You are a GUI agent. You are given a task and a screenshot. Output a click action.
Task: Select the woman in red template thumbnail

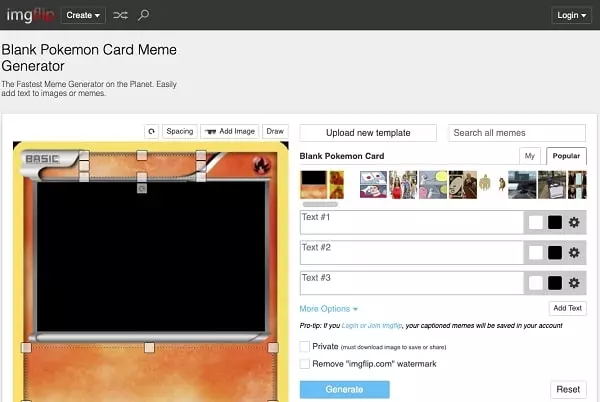click(403, 185)
